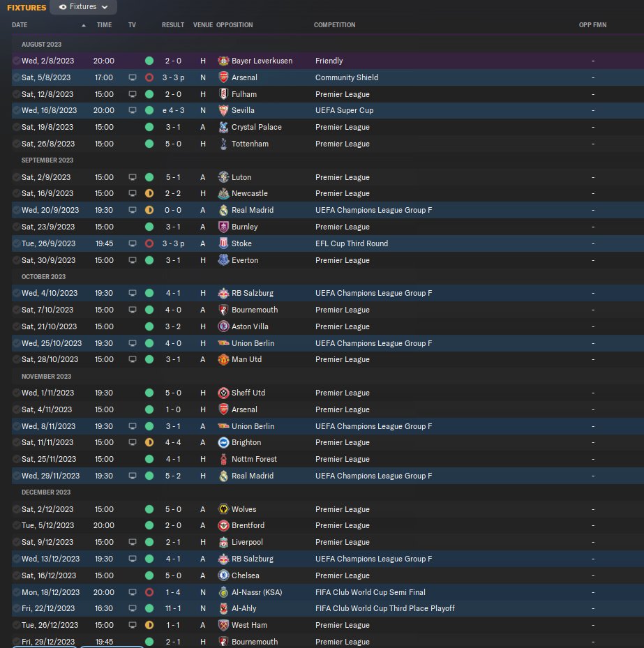Toggle the checkmark on the Wolves row
This screenshot has width=644, height=648.
pos(16,509)
